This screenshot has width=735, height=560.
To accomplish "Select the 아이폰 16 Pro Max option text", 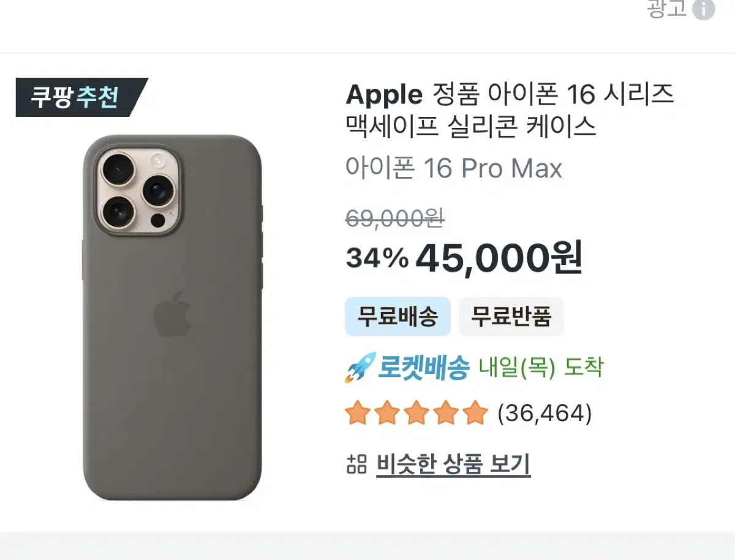I will 453,168.
